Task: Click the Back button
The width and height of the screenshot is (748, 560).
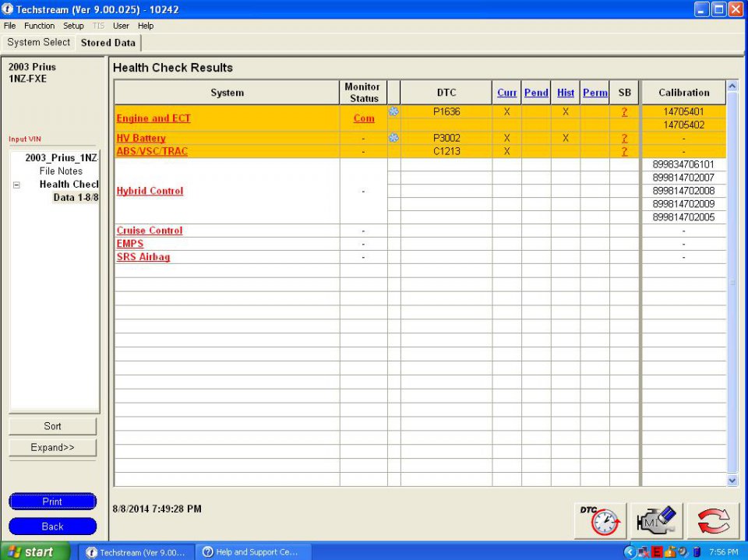Action: [x=52, y=527]
